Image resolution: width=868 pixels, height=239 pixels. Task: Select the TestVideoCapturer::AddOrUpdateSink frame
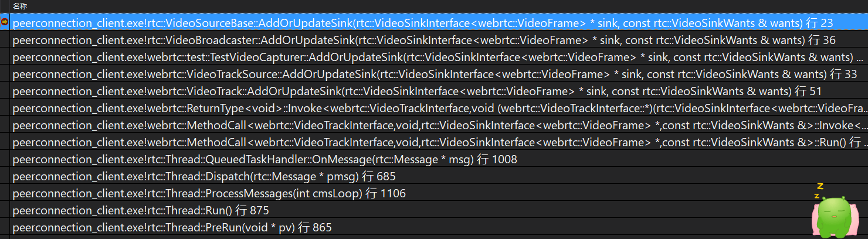point(440,57)
